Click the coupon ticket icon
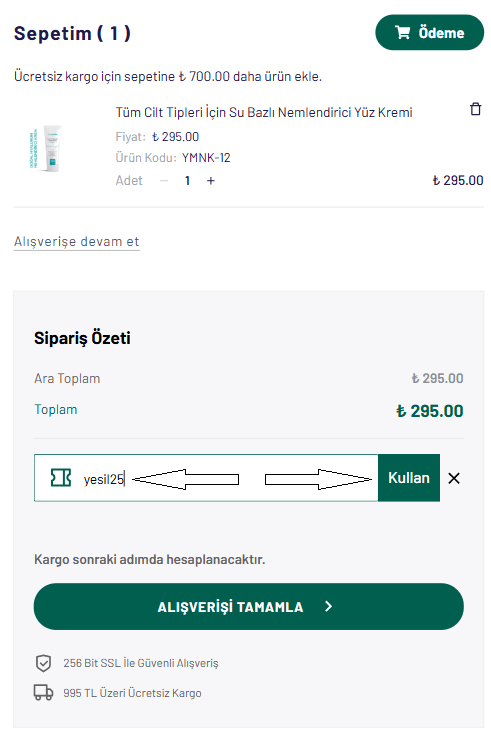The width and height of the screenshot is (491, 737). (61, 478)
